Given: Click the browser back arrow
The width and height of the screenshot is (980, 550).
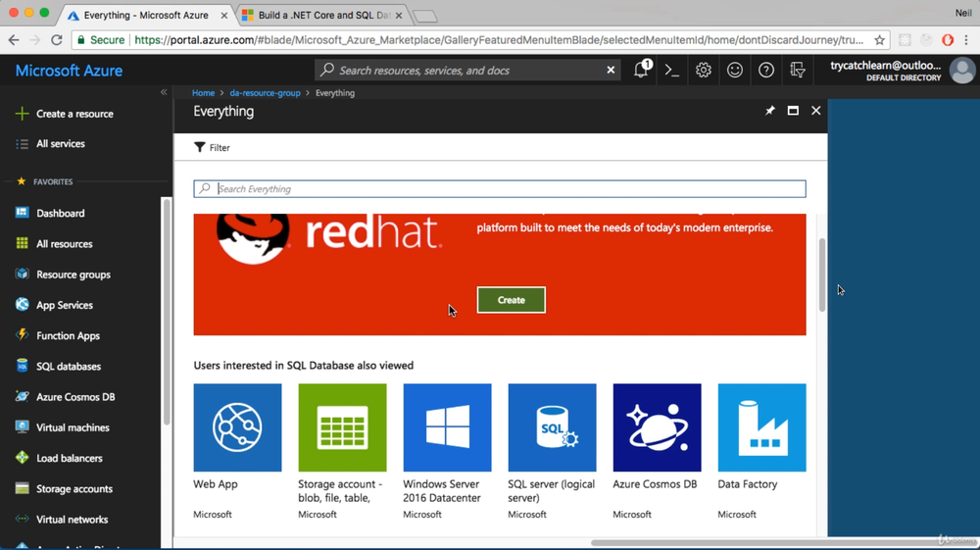Looking at the screenshot, I should point(14,40).
